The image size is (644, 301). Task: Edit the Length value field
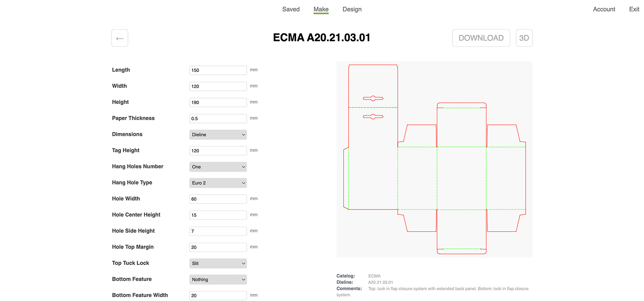click(218, 70)
